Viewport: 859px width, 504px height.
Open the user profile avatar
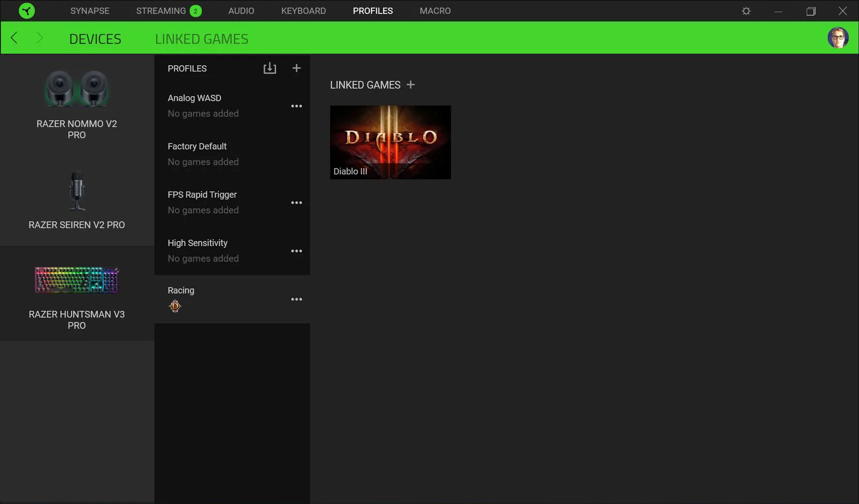(x=838, y=38)
